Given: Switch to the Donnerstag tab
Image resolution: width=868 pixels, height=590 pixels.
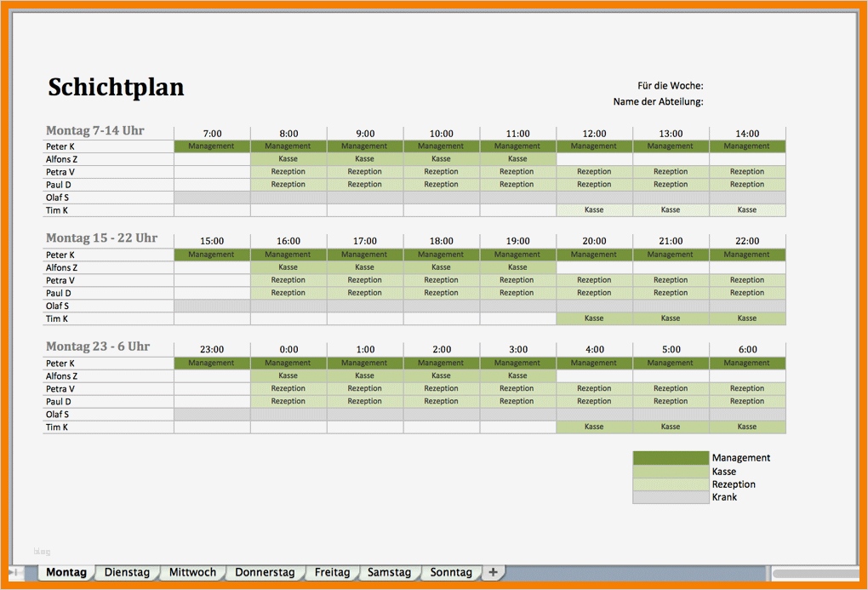Looking at the screenshot, I should tap(266, 572).
